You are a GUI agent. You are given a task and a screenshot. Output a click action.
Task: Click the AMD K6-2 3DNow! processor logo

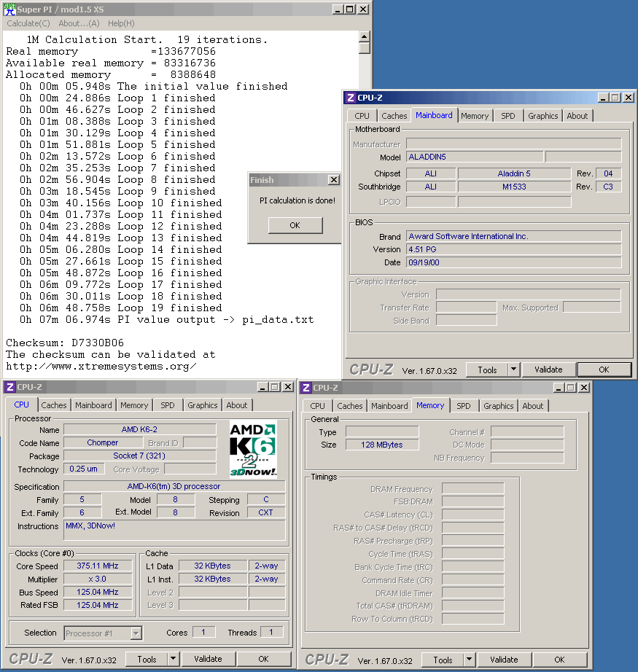tap(253, 450)
